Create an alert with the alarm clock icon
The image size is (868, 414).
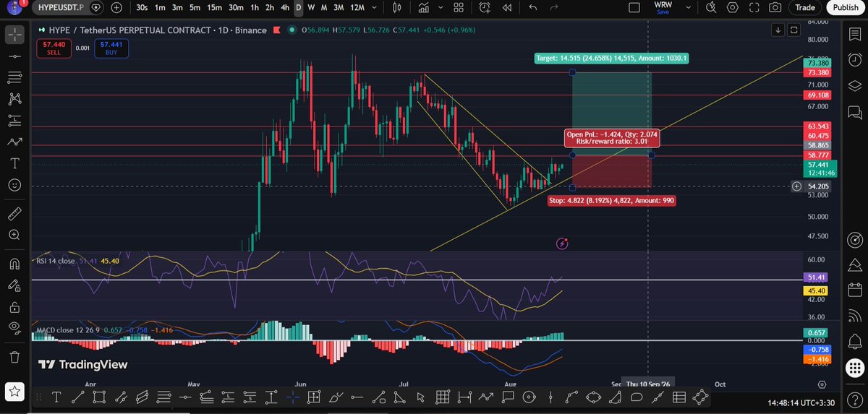pyautogui.click(x=484, y=7)
